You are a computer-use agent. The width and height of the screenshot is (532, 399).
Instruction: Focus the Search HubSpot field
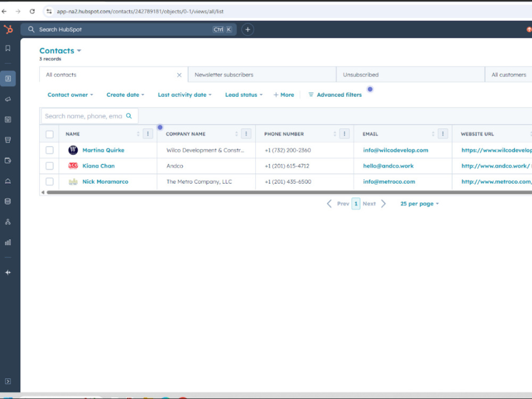coord(129,29)
